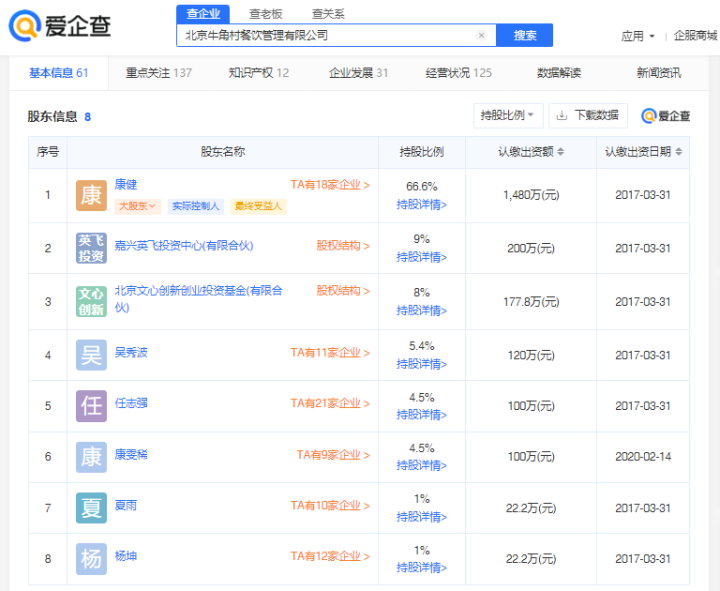This screenshot has height=591, width=720.
Task: Open 股权结构 link for 嘉兴英飞投资中心
Action: tap(343, 246)
